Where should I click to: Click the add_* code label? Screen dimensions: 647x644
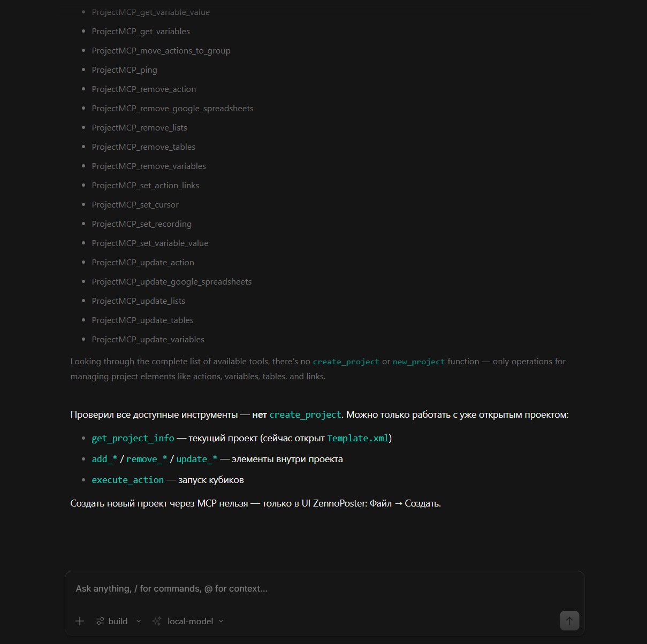click(x=104, y=459)
